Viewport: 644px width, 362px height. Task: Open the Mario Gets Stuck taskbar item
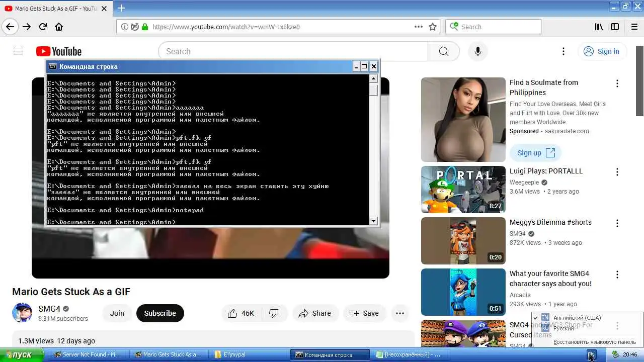168,354
